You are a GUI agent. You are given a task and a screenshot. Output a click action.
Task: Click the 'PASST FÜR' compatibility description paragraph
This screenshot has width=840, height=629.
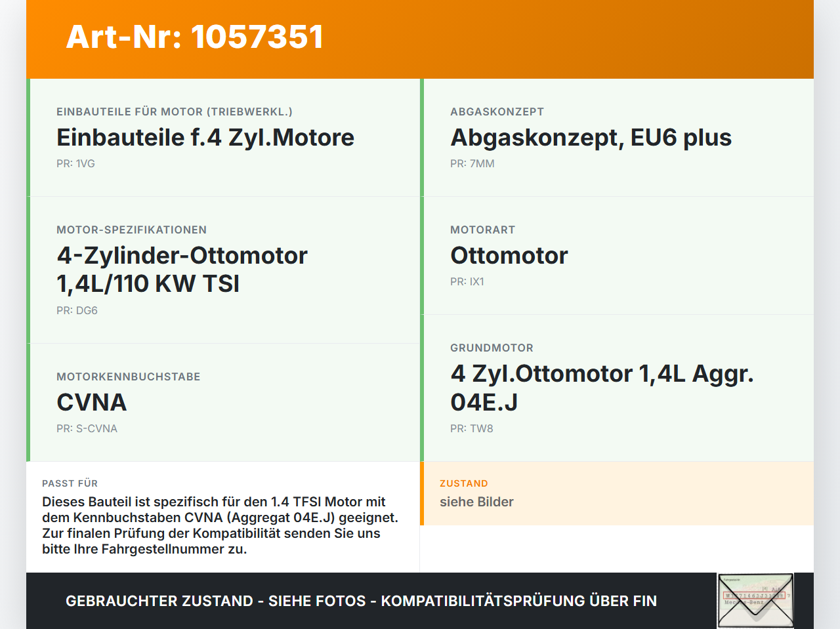(x=220, y=525)
